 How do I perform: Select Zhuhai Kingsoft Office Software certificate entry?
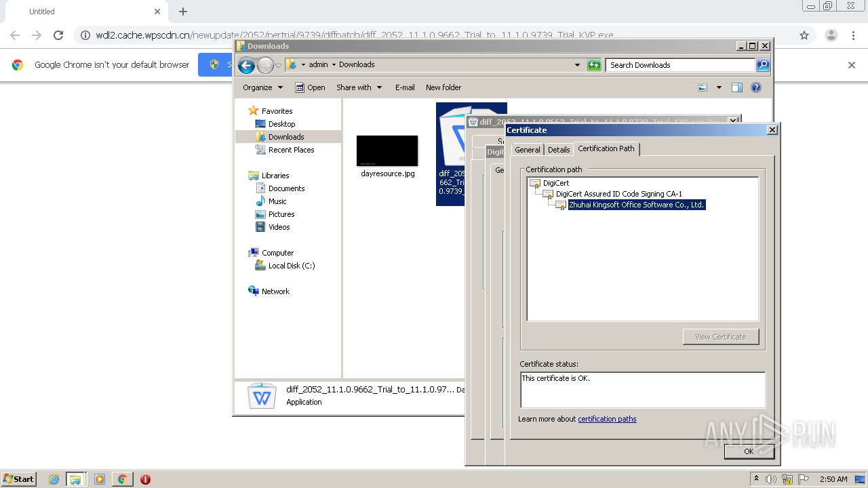pyautogui.click(x=637, y=205)
